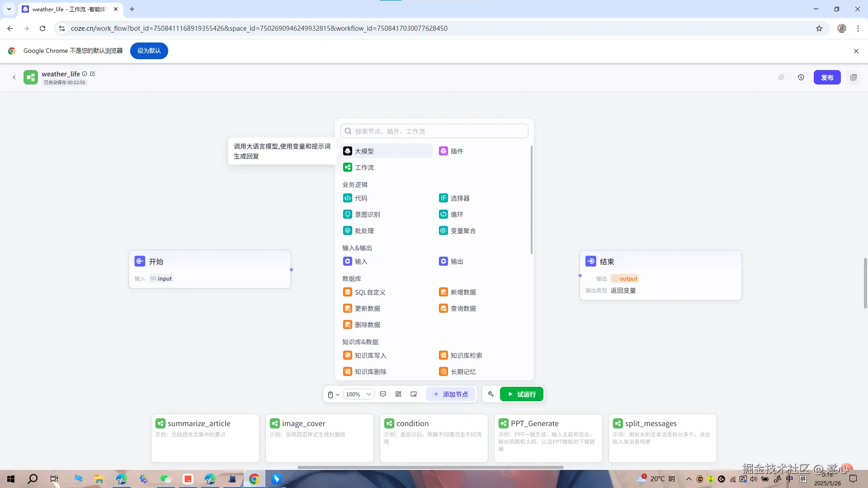This screenshot has height=488, width=868.
Task: Open version history clock icon
Action: coord(801,77)
